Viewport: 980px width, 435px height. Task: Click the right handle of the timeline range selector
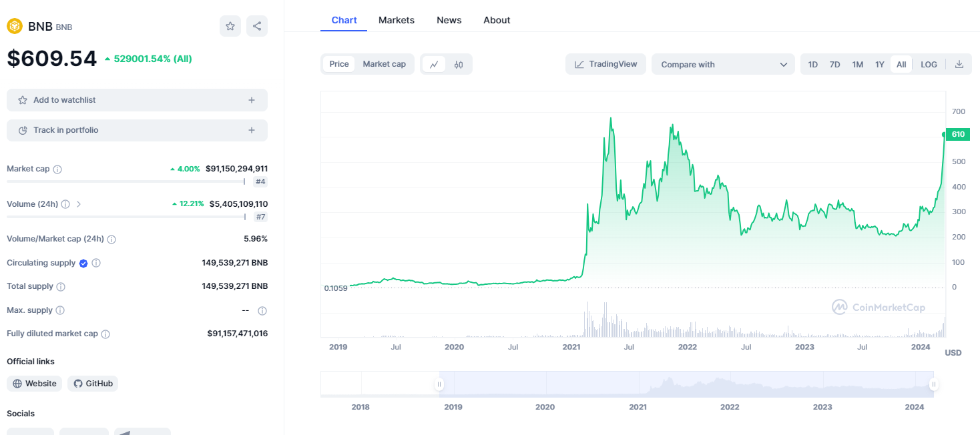933,384
